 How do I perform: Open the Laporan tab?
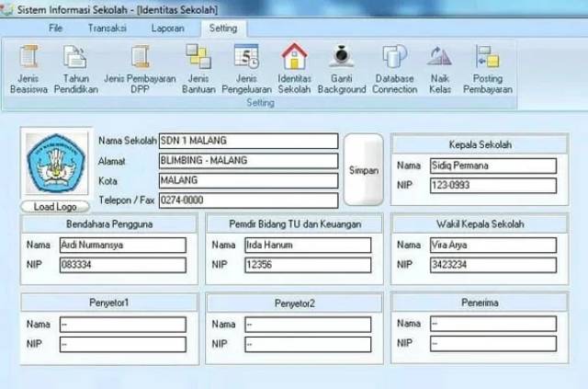tap(168, 28)
